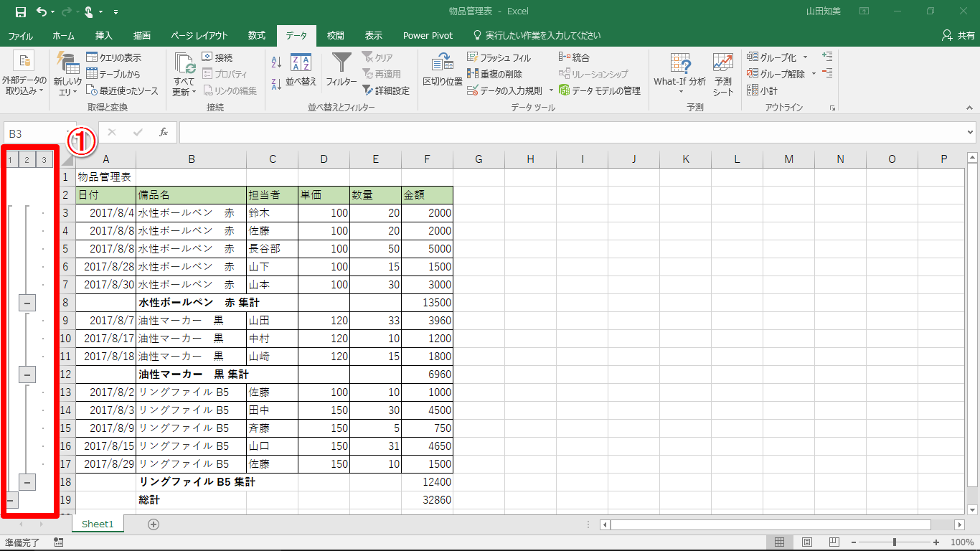Collapse the 油性マーカー 黒 集計 group
This screenshot has width=980, height=551.
click(27, 375)
